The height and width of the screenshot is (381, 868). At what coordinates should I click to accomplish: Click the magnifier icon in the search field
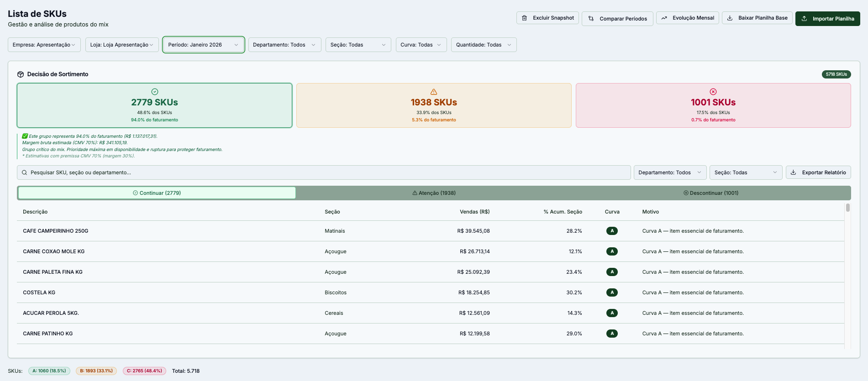25,172
